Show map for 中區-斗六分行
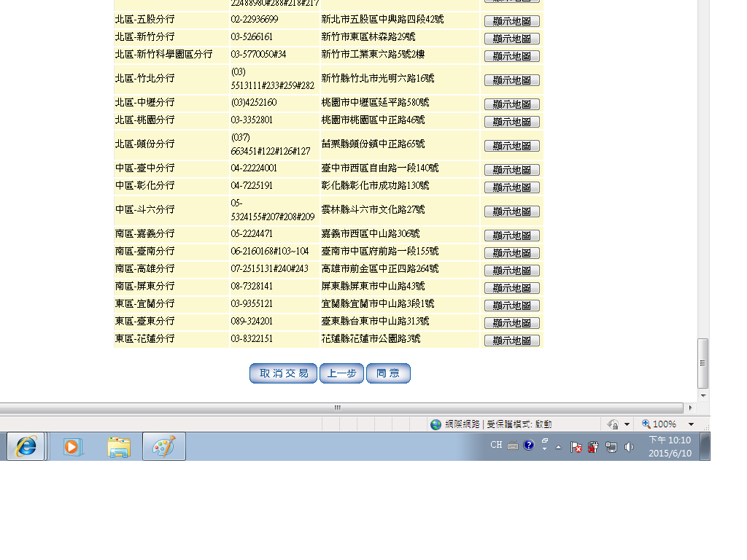747x560 pixels. [x=511, y=211]
